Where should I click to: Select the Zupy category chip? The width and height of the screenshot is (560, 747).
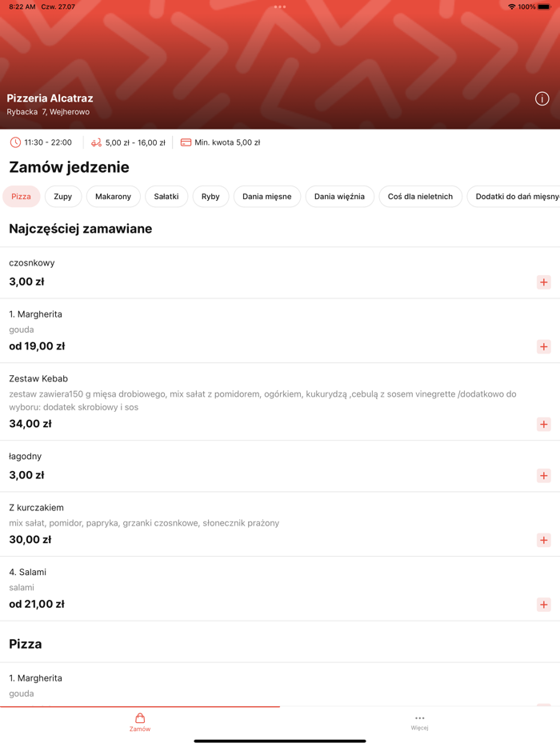click(x=63, y=196)
